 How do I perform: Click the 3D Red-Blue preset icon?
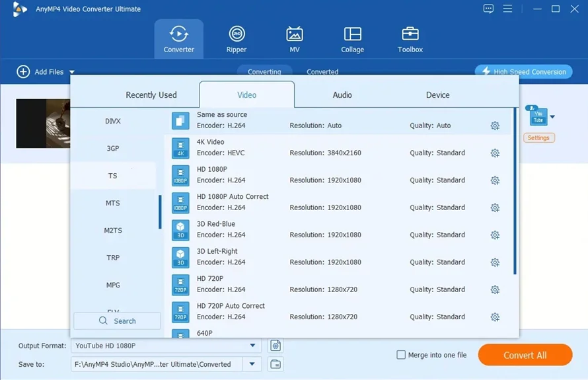[x=180, y=230]
